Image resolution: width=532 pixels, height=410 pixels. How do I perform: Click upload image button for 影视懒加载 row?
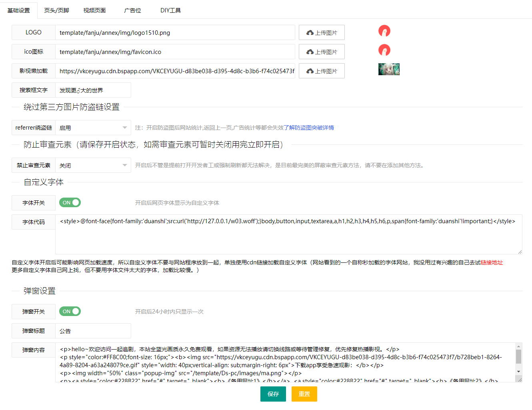[x=322, y=71]
